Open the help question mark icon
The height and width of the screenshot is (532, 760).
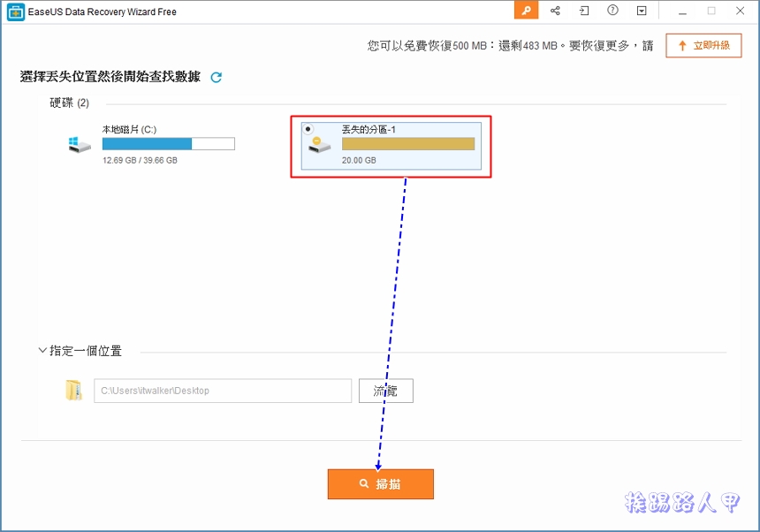(x=612, y=11)
